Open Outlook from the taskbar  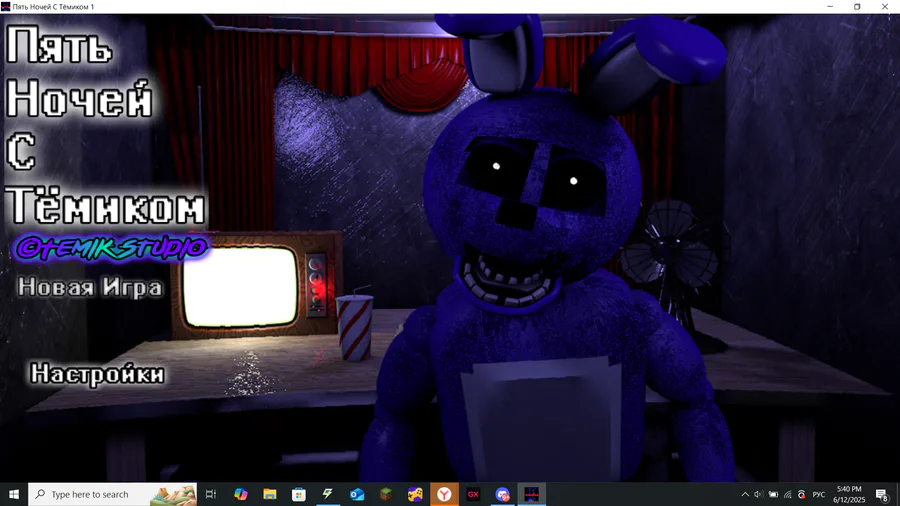coord(357,494)
